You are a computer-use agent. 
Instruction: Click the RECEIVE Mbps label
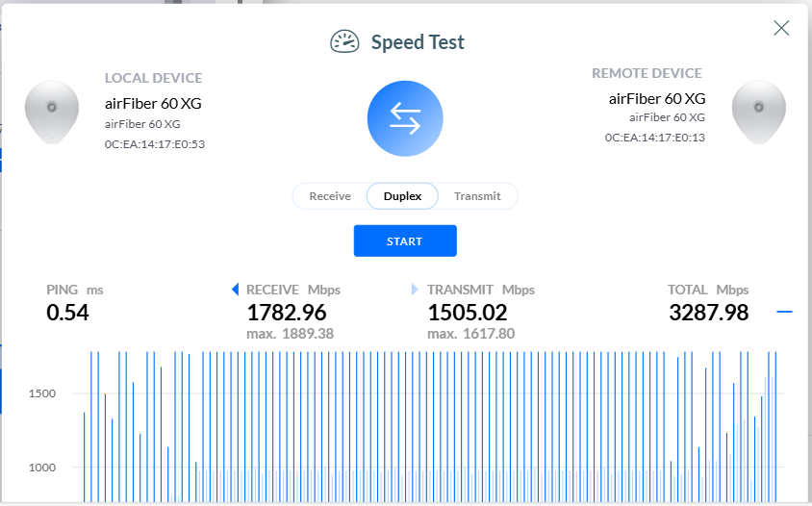[x=293, y=290]
